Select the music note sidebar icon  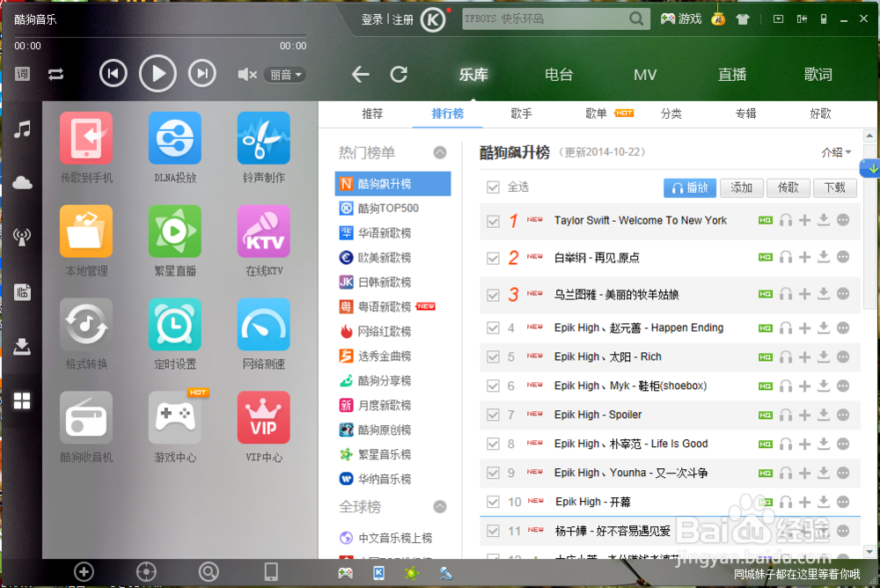click(22, 129)
